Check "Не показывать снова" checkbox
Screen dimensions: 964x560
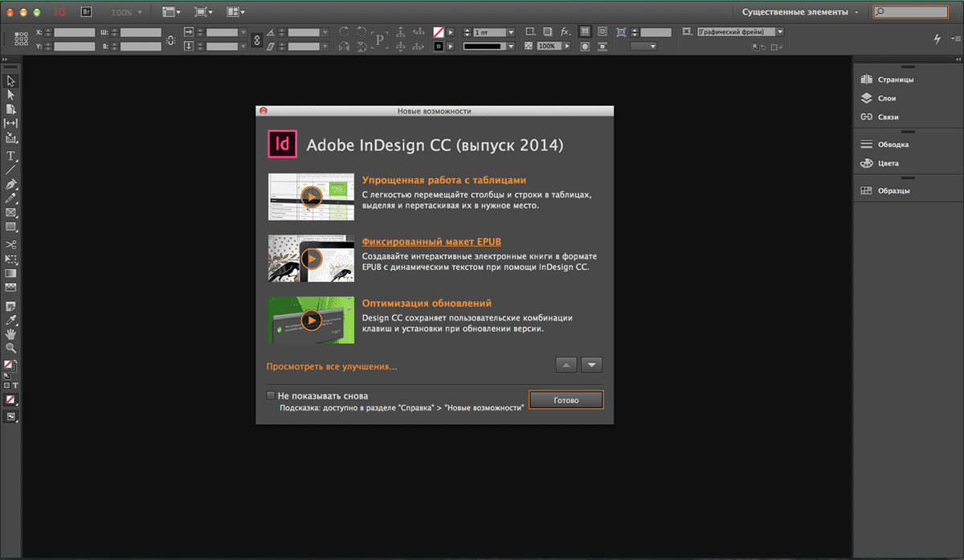(271, 395)
